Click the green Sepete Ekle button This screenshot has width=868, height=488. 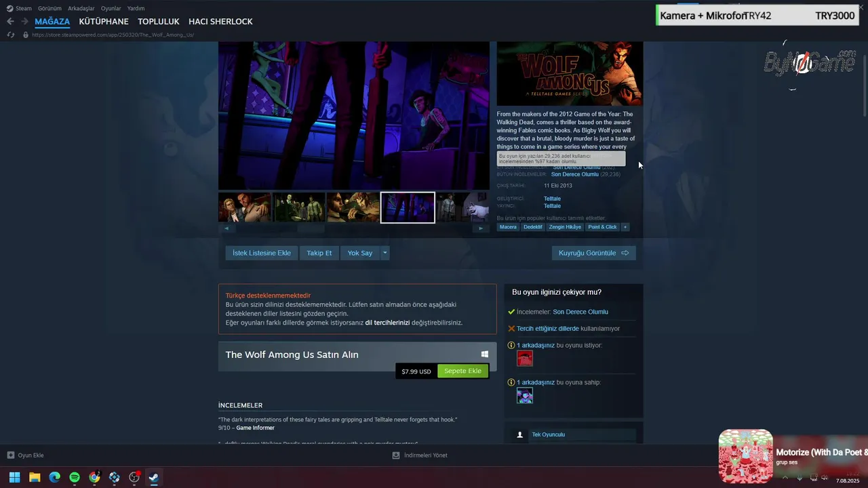click(x=462, y=371)
